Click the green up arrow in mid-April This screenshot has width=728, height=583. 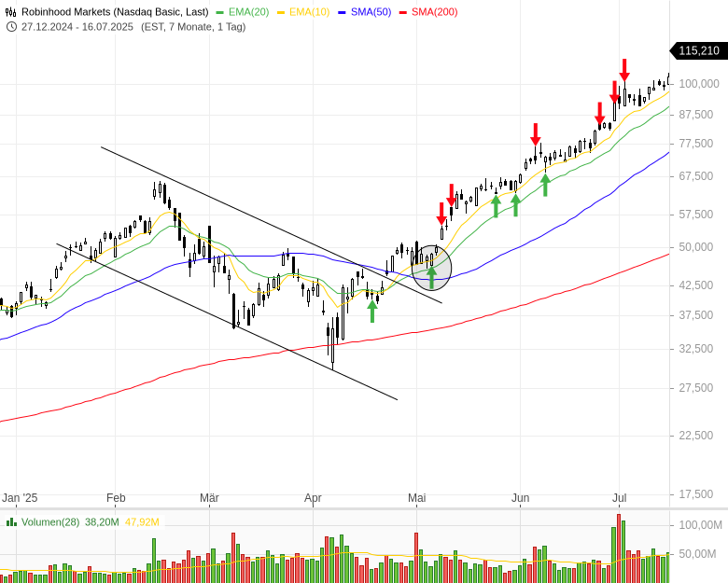click(x=372, y=311)
